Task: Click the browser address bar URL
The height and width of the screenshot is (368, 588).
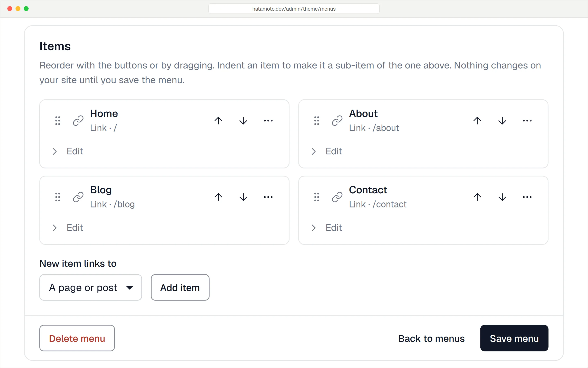Action: coord(294,9)
